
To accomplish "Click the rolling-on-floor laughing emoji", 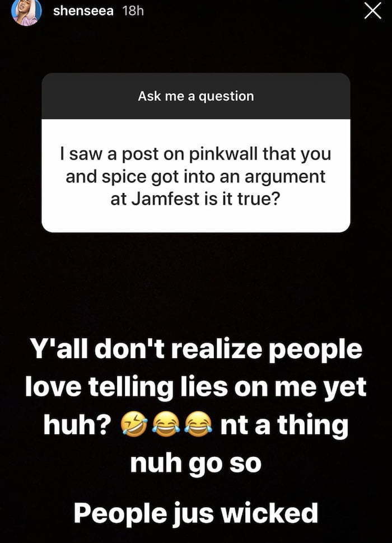I will 134,425.
